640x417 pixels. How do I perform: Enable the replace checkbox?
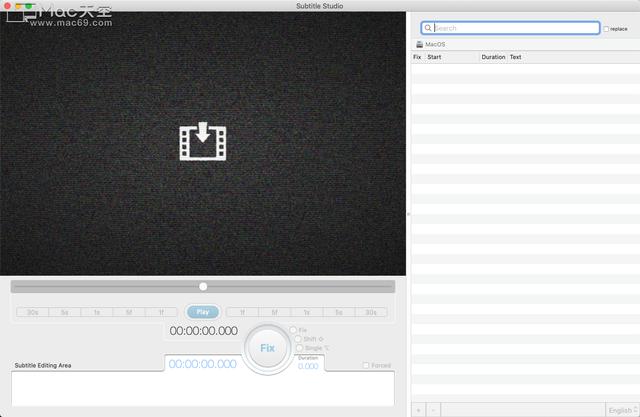pyautogui.click(x=606, y=29)
